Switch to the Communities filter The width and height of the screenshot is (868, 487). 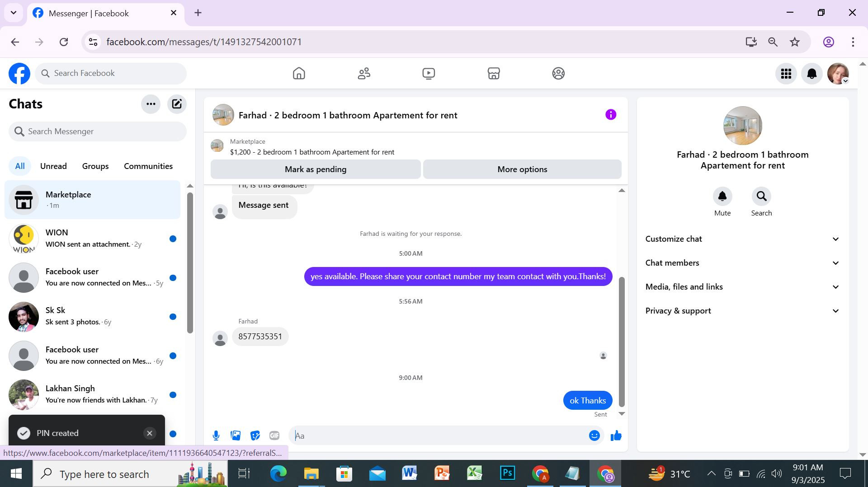148,166
